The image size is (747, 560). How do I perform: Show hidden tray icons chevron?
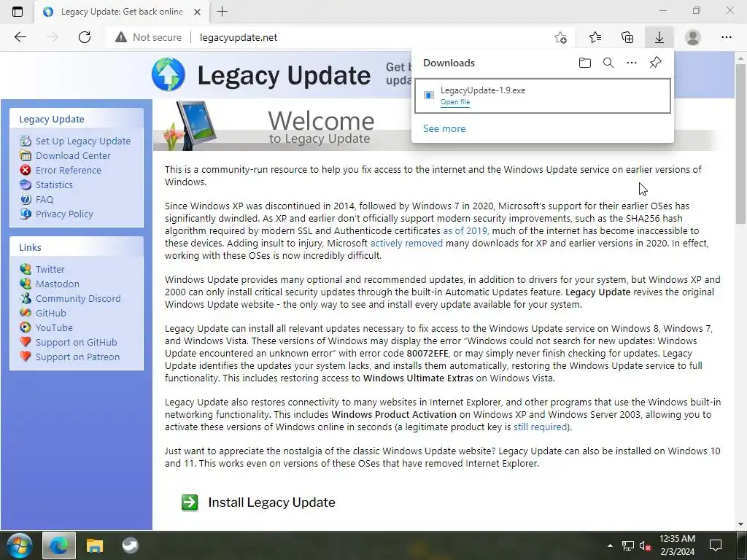pyautogui.click(x=610, y=545)
